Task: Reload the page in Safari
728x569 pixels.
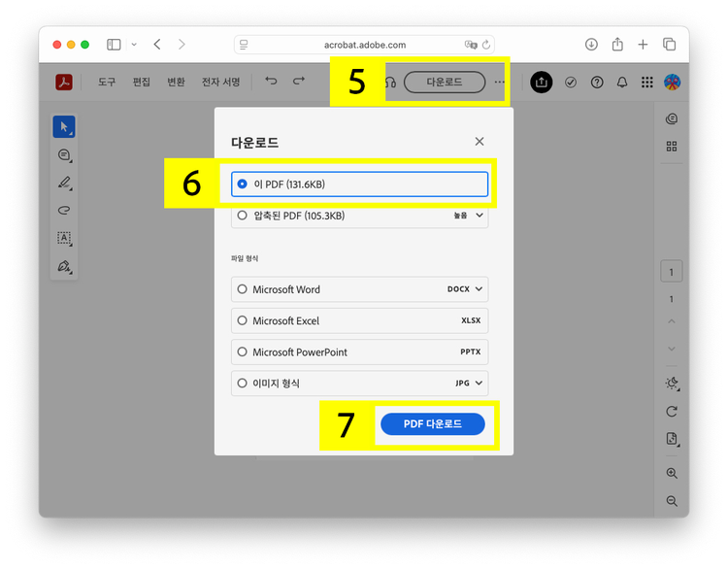Action: 486,45
